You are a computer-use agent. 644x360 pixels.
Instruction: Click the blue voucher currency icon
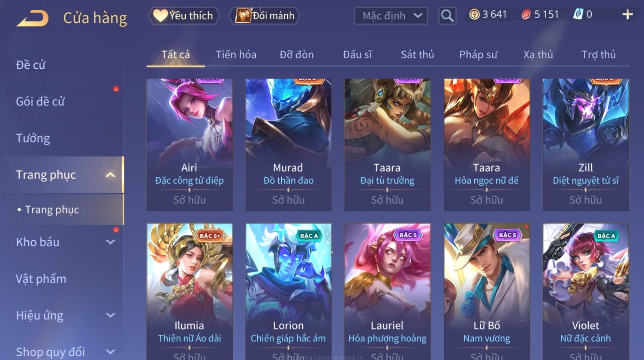(578, 15)
